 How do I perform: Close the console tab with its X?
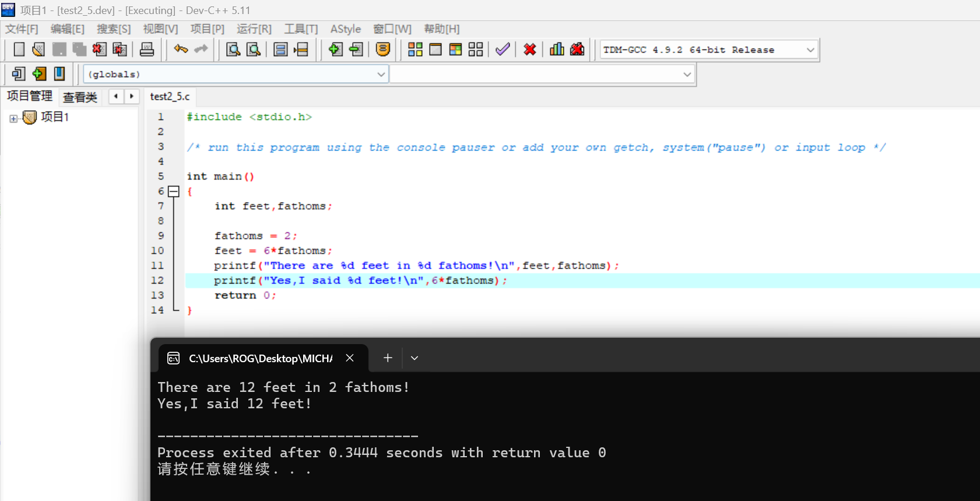coord(350,358)
